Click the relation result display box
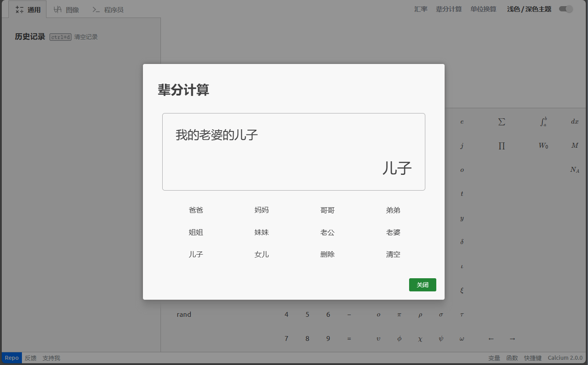The width and height of the screenshot is (588, 365). pos(294,152)
